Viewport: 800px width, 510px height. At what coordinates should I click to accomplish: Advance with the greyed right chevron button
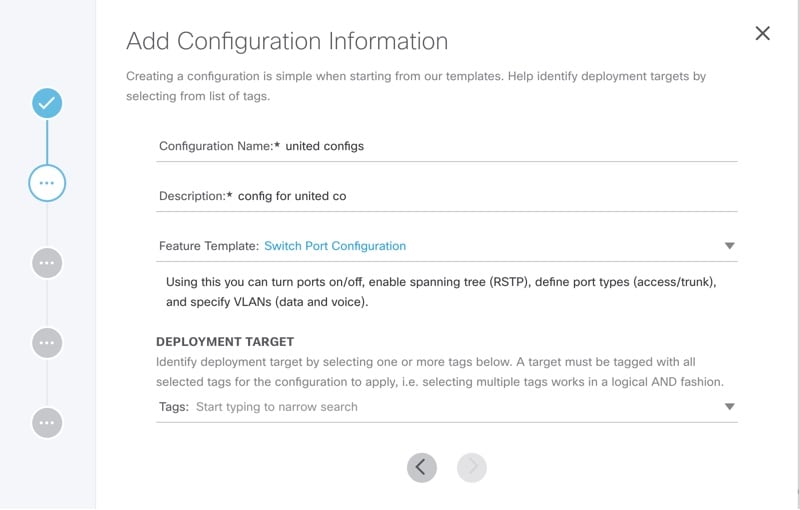click(x=471, y=467)
